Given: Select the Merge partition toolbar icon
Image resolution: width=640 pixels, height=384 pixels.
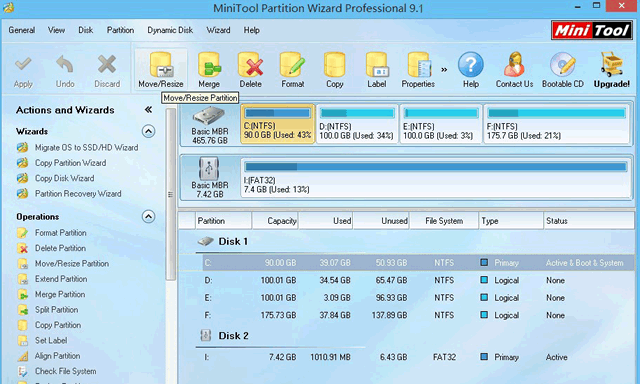Looking at the screenshot, I should coord(209,65).
